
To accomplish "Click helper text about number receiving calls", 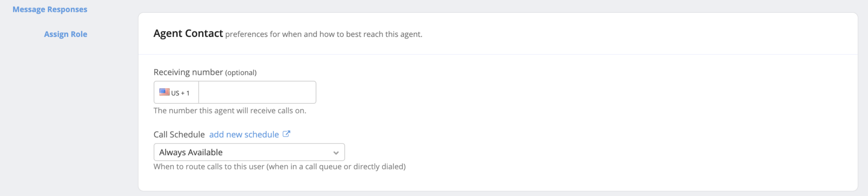I will 230,110.
